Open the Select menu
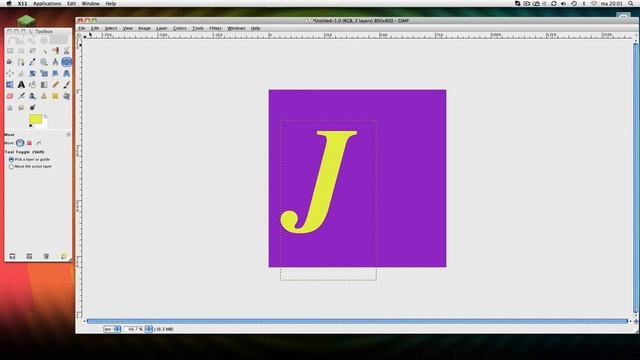The height and width of the screenshot is (360, 640). click(111, 28)
